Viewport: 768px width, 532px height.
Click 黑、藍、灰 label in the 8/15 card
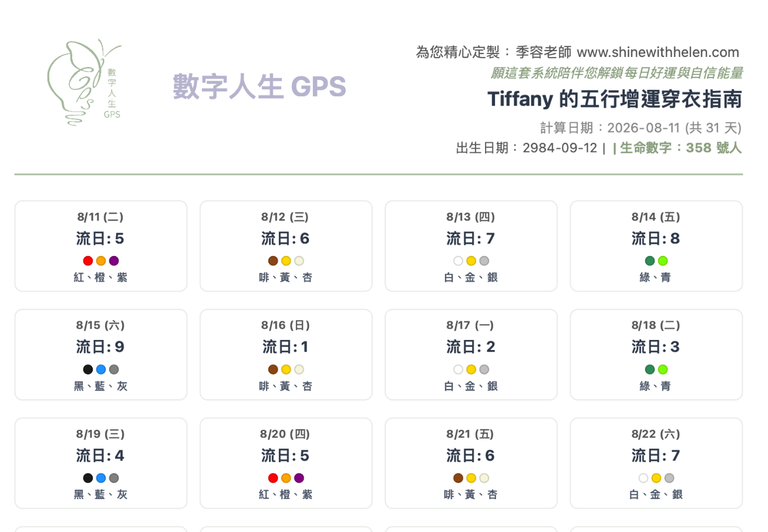click(x=100, y=386)
